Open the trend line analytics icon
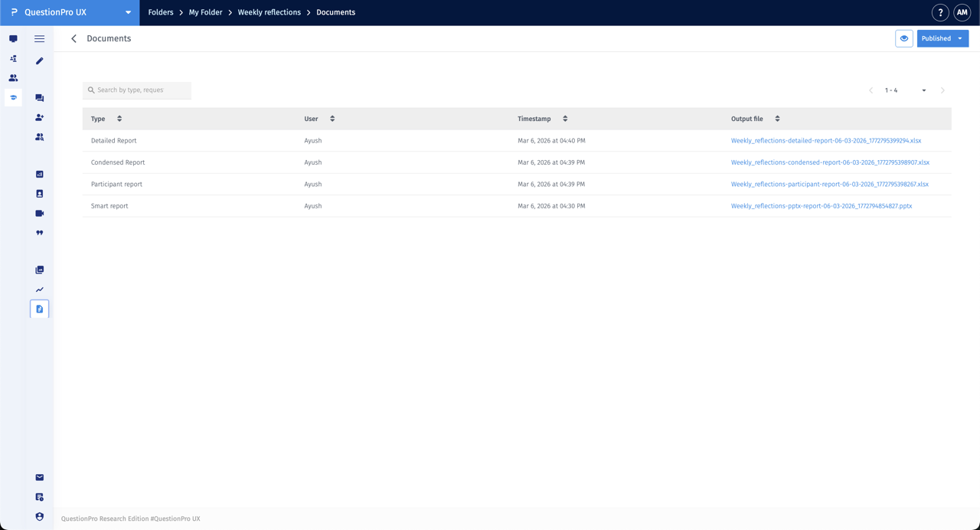This screenshot has height=530, width=980. click(x=40, y=290)
